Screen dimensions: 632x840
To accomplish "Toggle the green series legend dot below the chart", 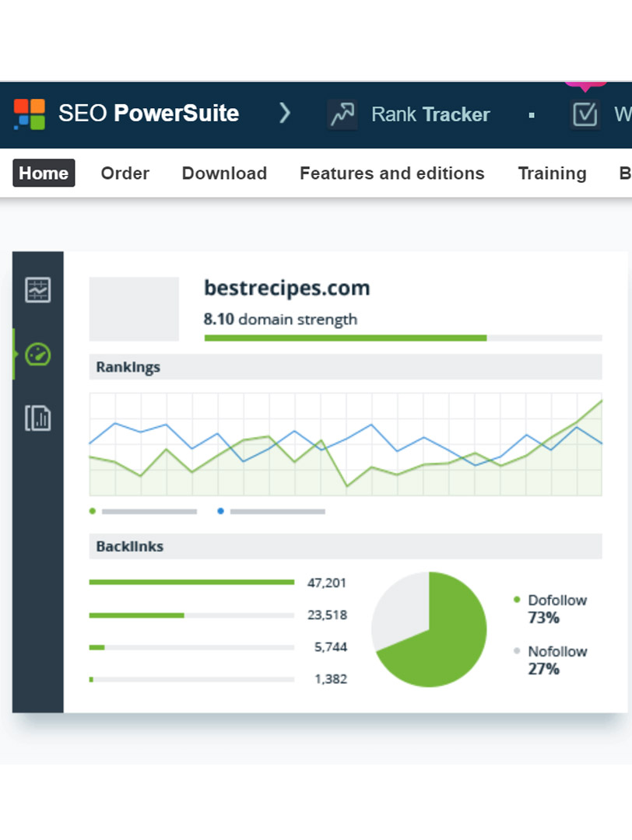I will [93, 511].
